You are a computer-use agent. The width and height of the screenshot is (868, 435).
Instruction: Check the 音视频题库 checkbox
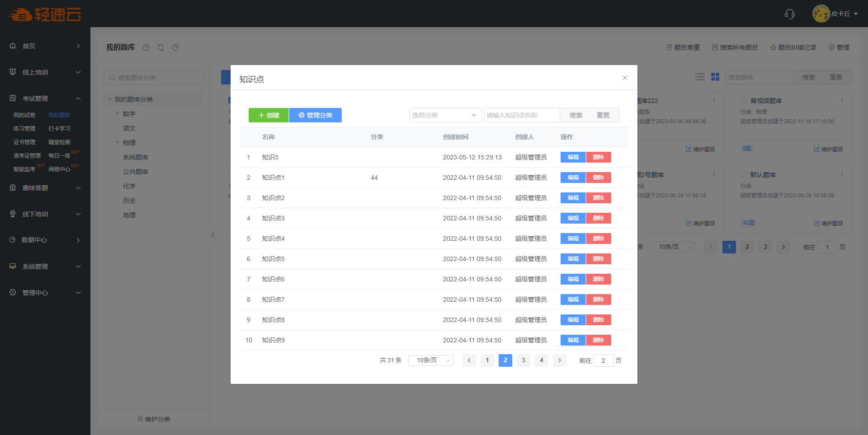click(743, 100)
